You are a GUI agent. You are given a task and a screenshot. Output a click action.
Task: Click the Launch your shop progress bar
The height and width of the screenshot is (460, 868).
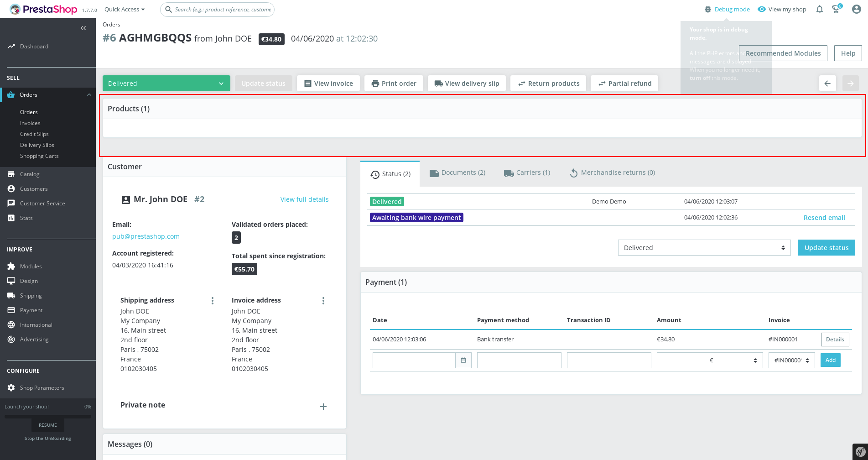click(48, 416)
